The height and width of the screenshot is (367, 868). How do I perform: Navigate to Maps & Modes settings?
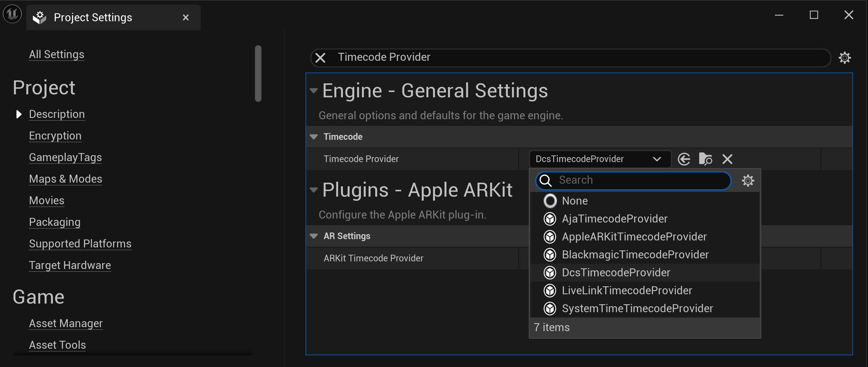click(65, 178)
